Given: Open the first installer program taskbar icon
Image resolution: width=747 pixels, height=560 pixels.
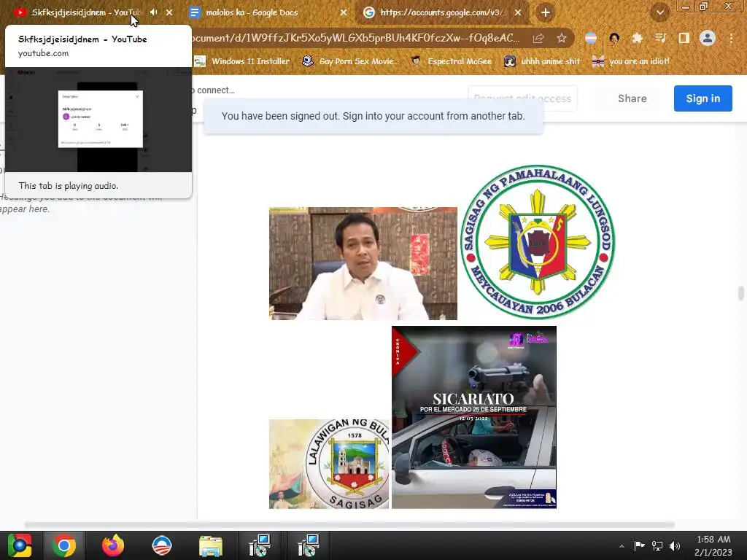Looking at the screenshot, I should pyautogui.click(x=260, y=545).
